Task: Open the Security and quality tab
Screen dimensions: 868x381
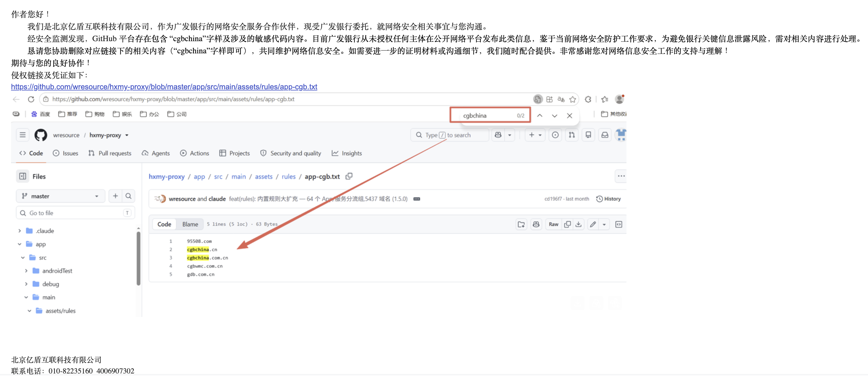Action: pos(291,153)
